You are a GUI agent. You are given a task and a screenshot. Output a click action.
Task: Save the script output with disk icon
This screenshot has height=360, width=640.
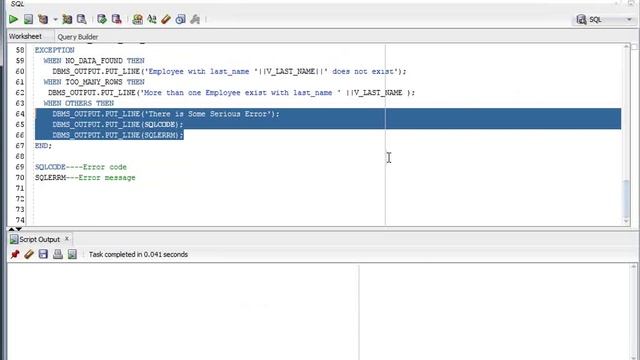click(43, 254)
